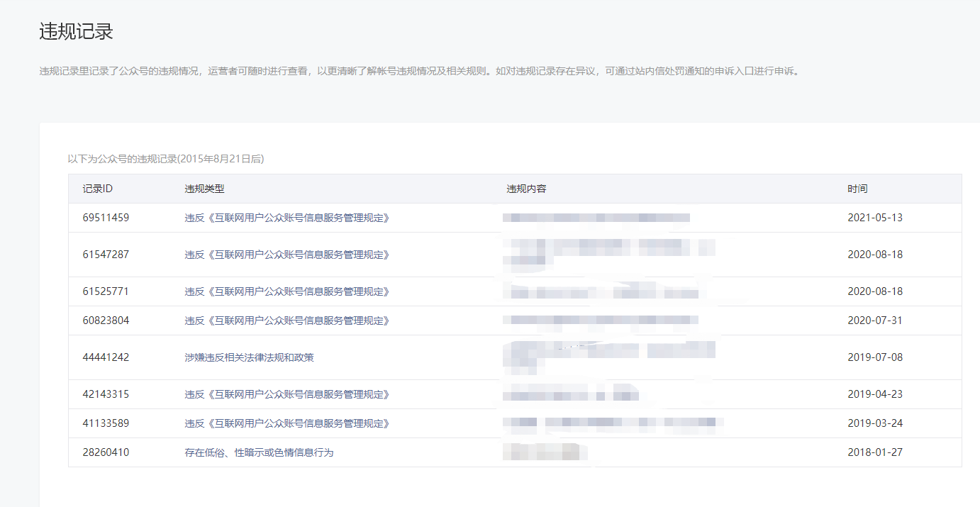Click date 2020-08-18 in row 61547287
Screen dimensions: 980x507
[875, 255]
